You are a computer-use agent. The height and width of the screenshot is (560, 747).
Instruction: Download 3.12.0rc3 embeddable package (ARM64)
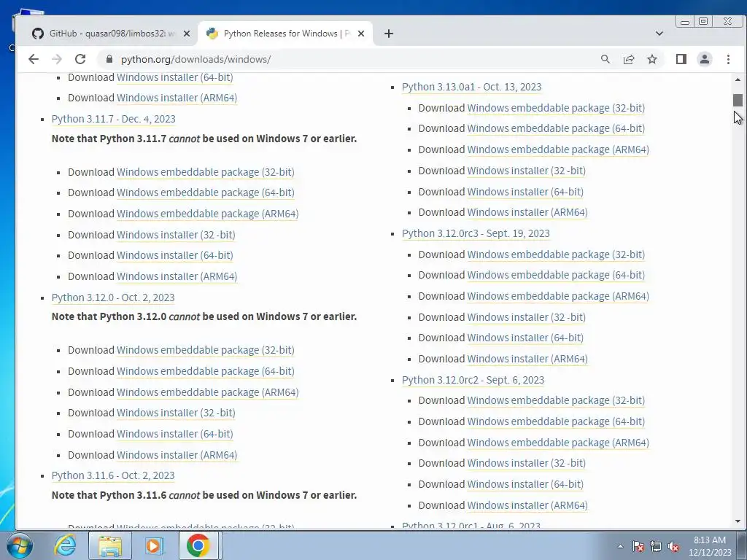click(558, 296)
